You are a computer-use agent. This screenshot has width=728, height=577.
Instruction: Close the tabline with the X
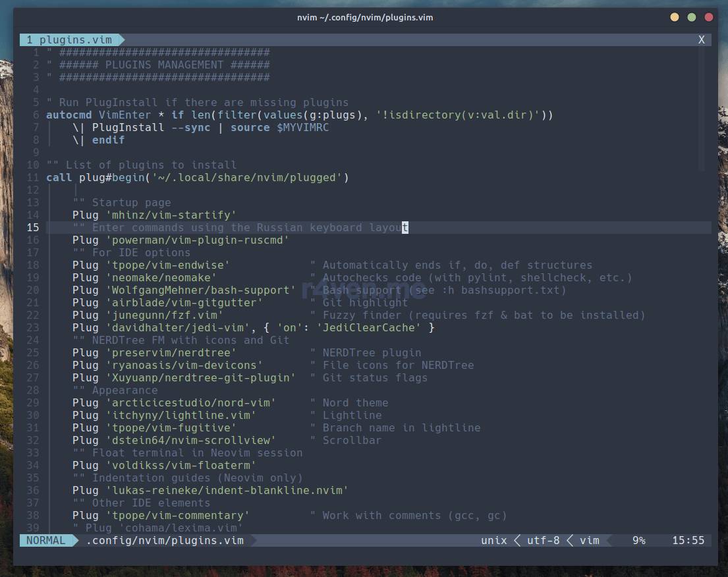point(701,40)
